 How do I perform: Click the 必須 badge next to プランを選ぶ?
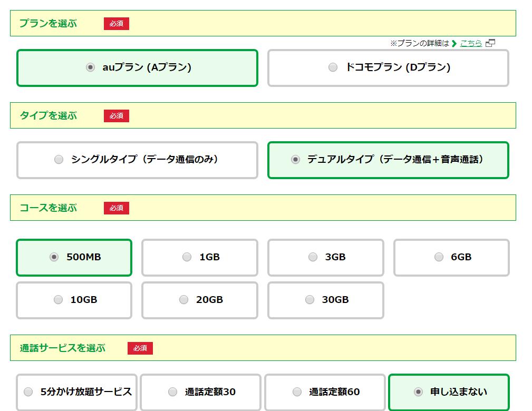[x=117, y=24]
